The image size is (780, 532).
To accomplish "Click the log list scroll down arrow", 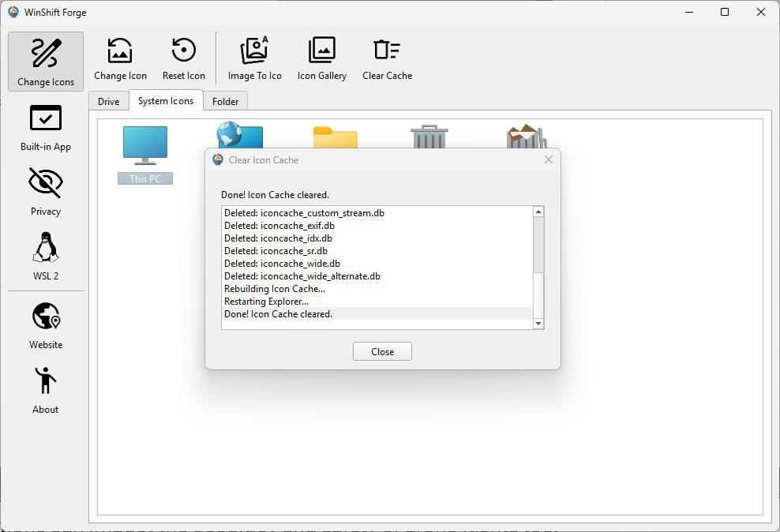I will pyautogui.click(x=538, y=324).
